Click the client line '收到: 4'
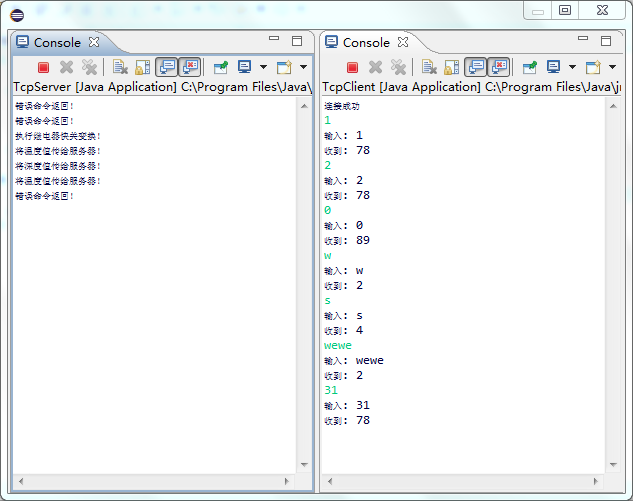Viewport: 633px width, 501px height. 344,331
